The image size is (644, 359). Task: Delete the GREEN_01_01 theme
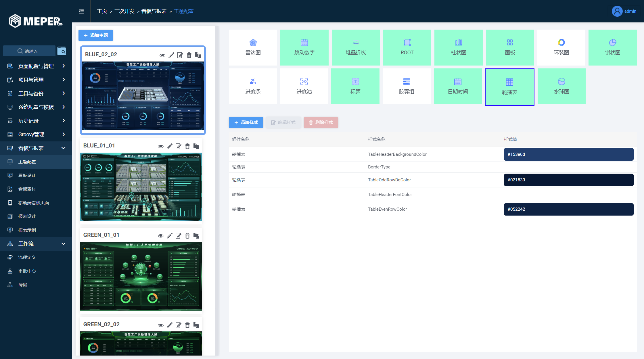[187, 235]
